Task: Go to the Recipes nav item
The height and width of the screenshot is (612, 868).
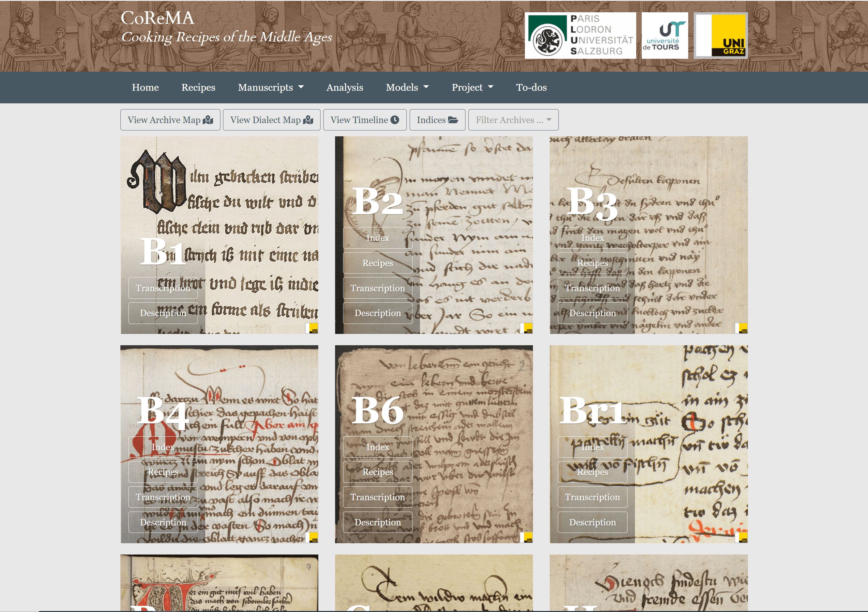Action: (x=198, y=88)
